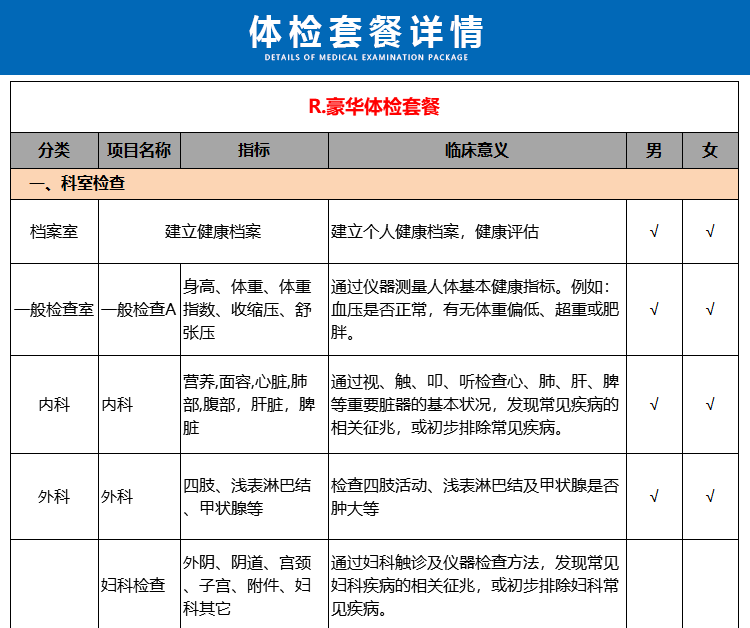Select the 一、科室检查 section row
The image size is (750, 628).
point(78,184)
